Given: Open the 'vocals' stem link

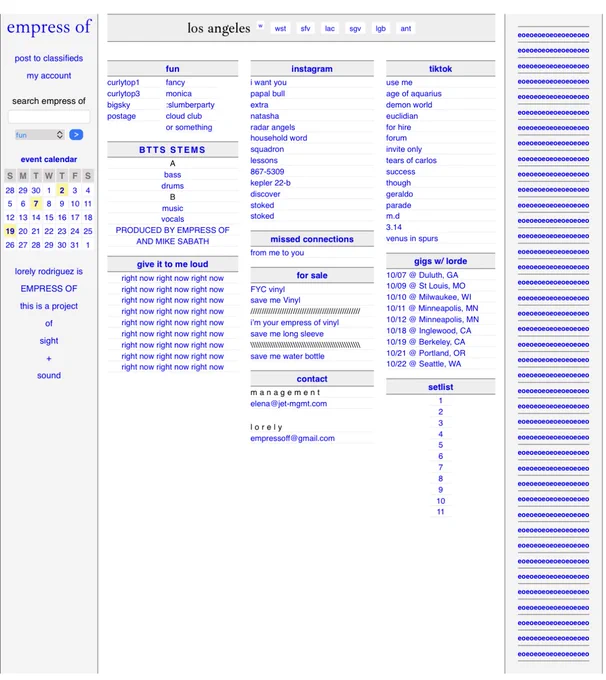Looking at the screenshot, I should [x=173, y=219].
